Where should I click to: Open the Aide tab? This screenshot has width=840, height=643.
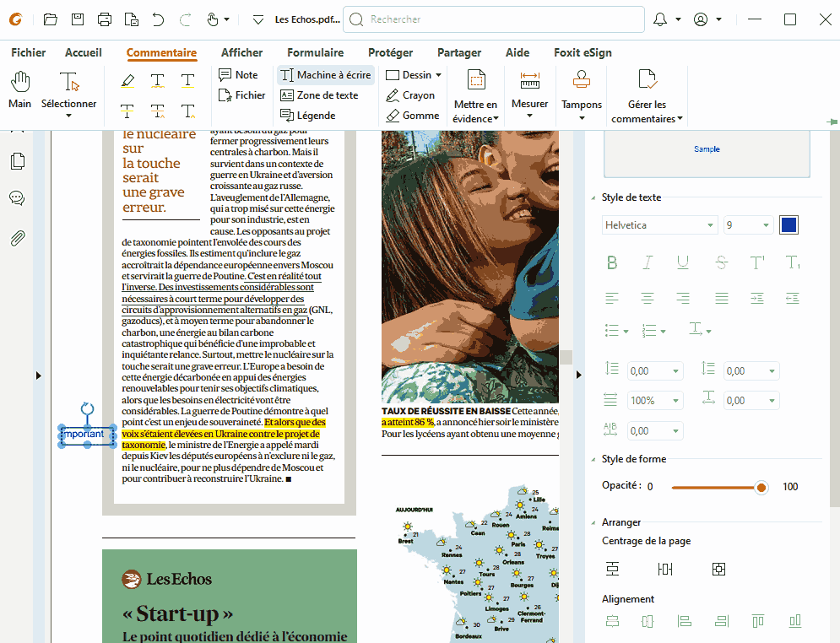click(517, 52)
